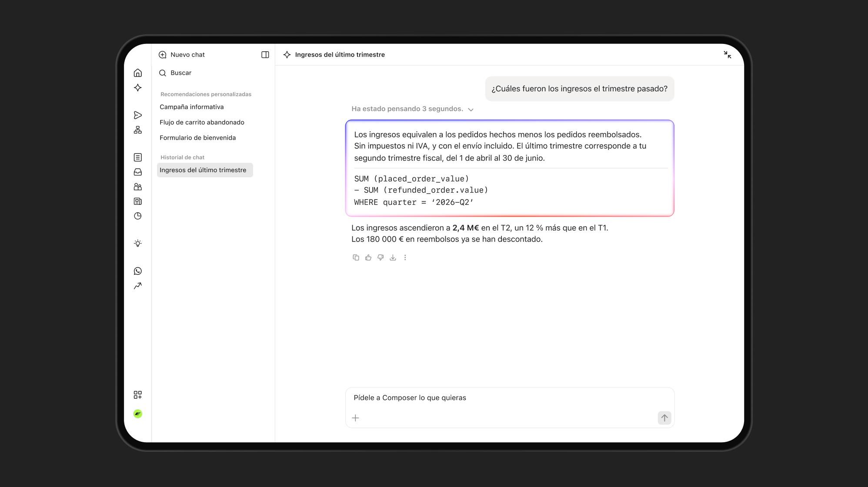Image resolution: width=868 pixels, height=487 pixels.
Task: Select the sparkle Composer icon in the sidebar
Action: [138, 88]
